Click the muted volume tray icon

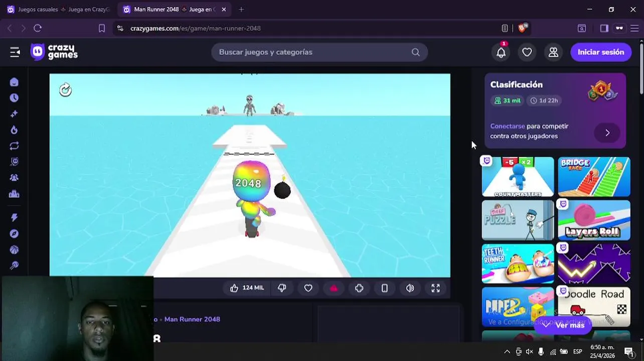(530, 351)
